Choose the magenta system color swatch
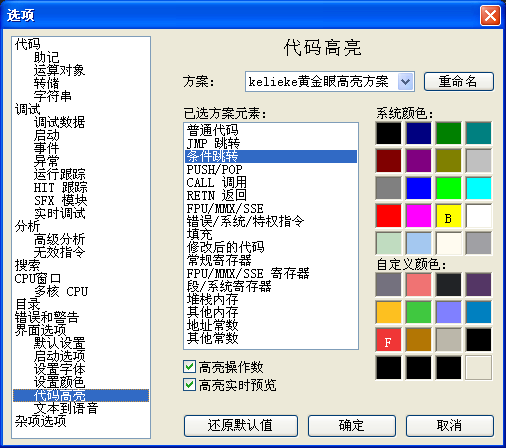This screenshot has height=448, width=506. 419,216
